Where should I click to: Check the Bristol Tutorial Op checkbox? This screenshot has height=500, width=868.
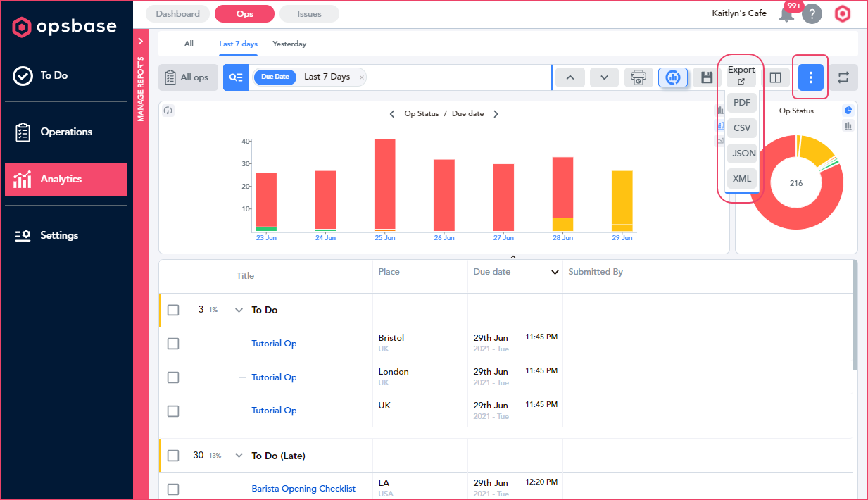(x=173, y=344)
